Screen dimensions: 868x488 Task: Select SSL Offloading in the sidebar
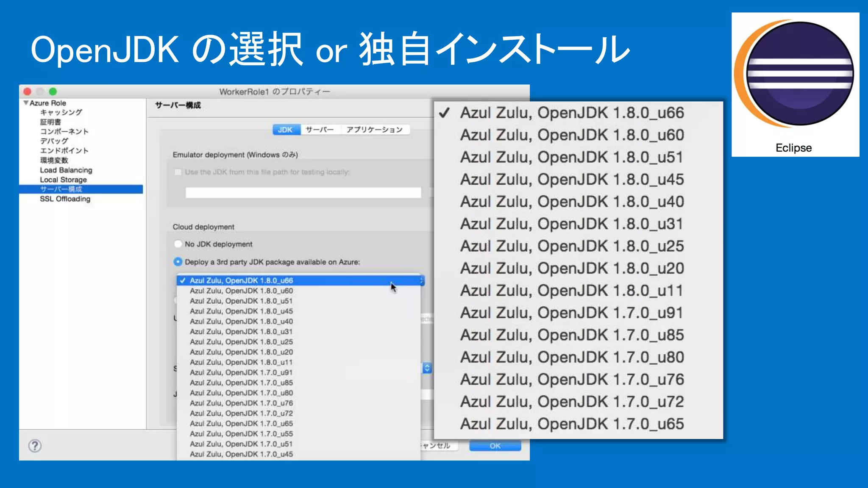tap(65, 199)
